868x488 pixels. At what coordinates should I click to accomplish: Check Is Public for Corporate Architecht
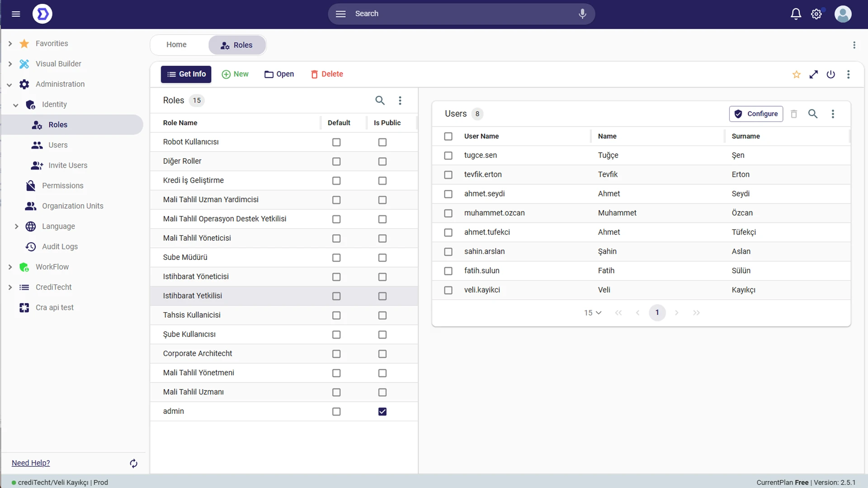[382, 354]
